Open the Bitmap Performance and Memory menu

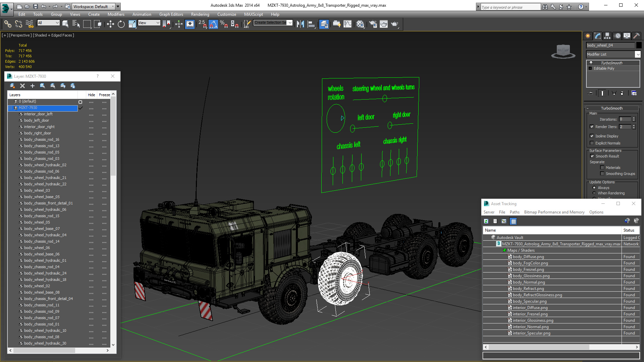(554, 212)
